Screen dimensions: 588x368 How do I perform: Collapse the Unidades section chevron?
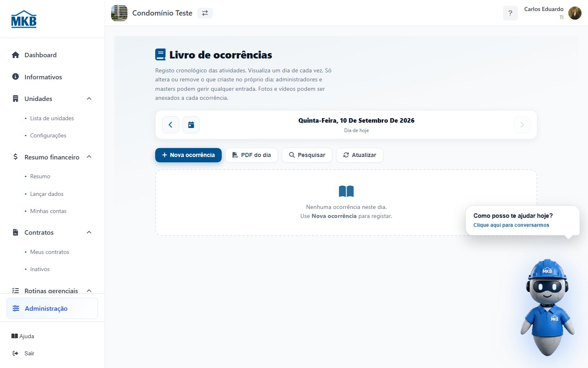(89, 99)
